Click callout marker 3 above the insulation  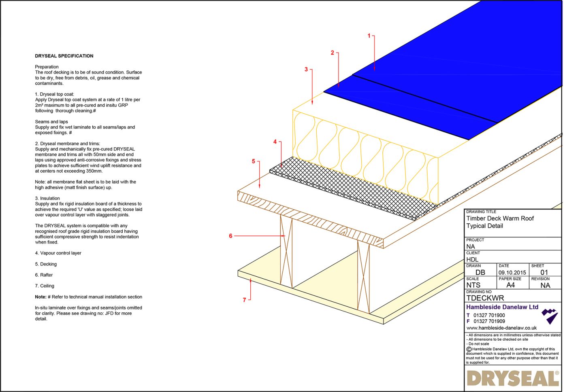coord(306,69)
